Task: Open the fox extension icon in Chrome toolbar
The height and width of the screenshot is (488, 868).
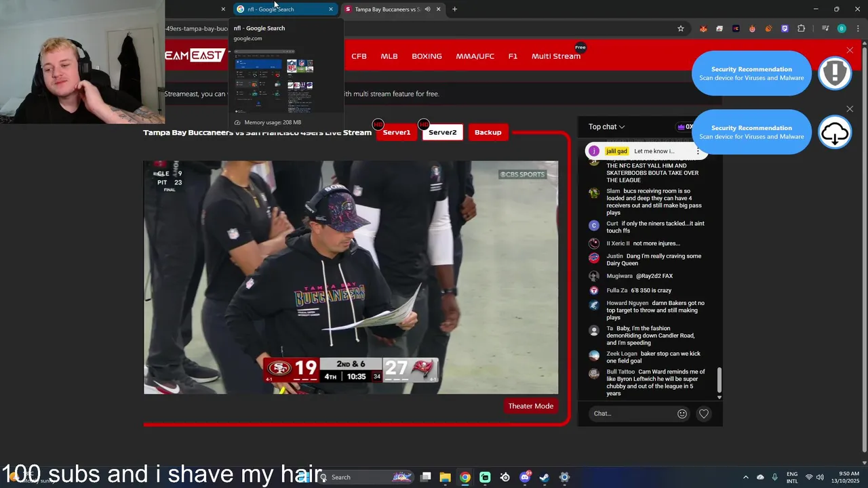Action: point(703,28)
